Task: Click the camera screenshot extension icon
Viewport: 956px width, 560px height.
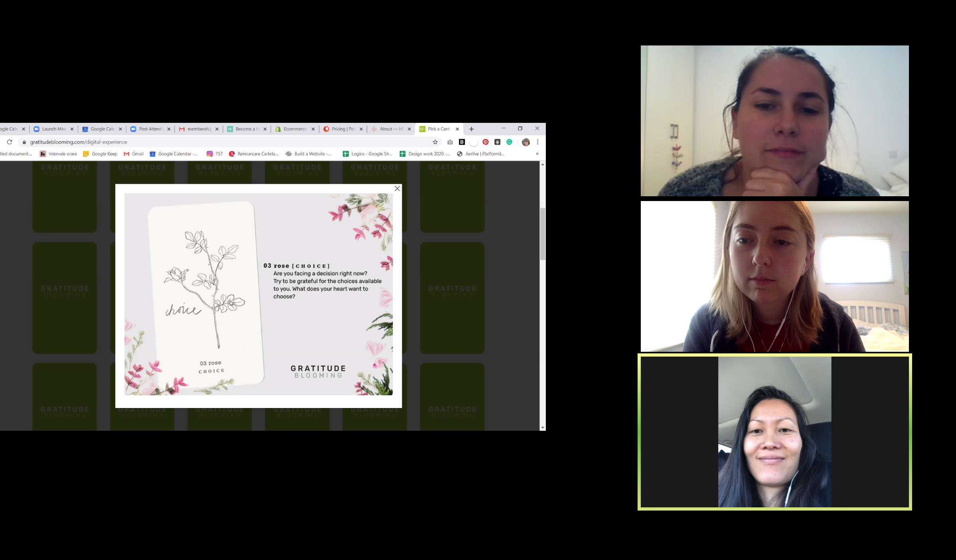Action: (x=450, y=142)
